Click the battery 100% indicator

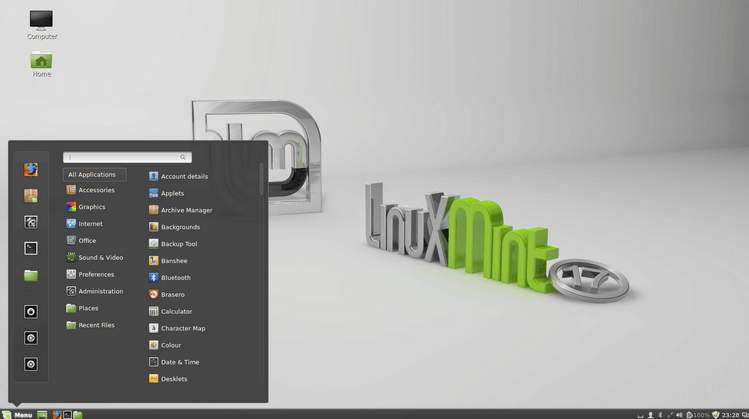point(698,415)
